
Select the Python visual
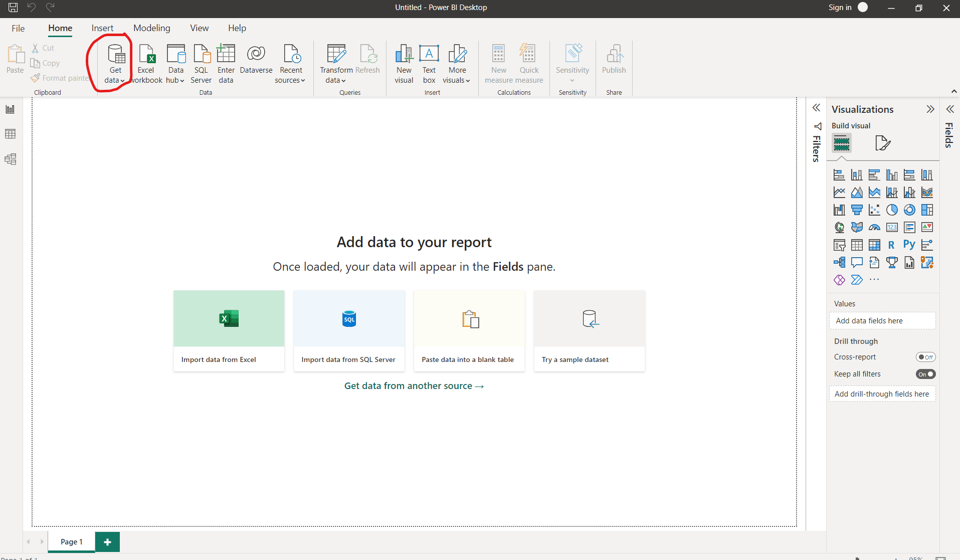909,245
